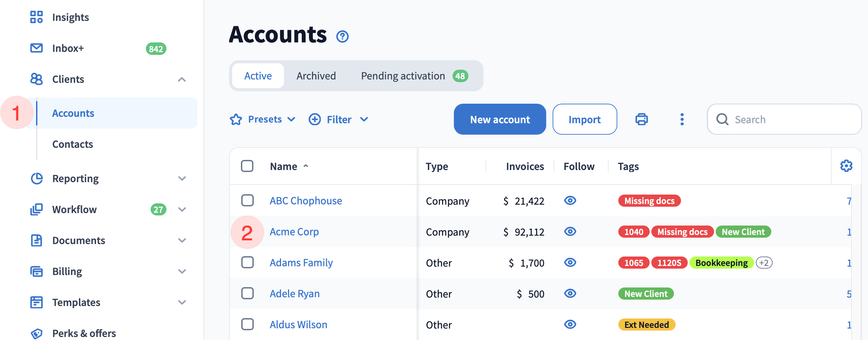Toggle follow eye for ABC Chophouse

pos(570,201)
